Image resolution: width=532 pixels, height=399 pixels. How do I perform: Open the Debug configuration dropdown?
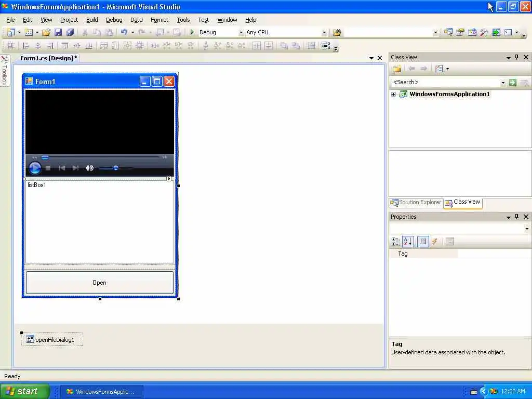(x=241, y=33)
